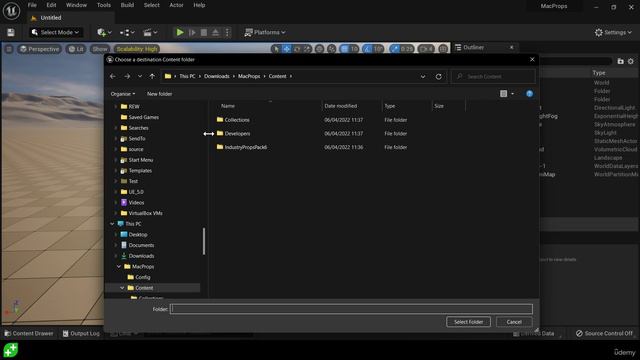Save the current level with disk icon
Screen dimensions: 640x360
coord(11,32)
